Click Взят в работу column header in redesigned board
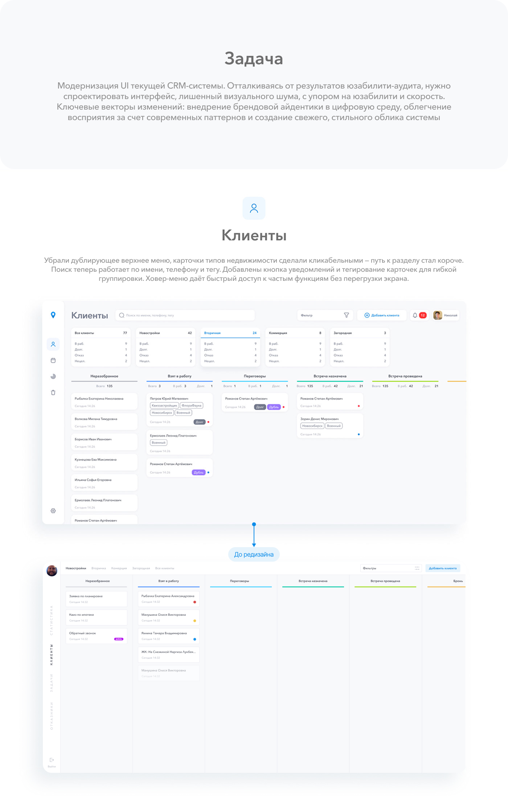This screenshot has width=508, height=812. pyautogui.click(x=180, y=376)
